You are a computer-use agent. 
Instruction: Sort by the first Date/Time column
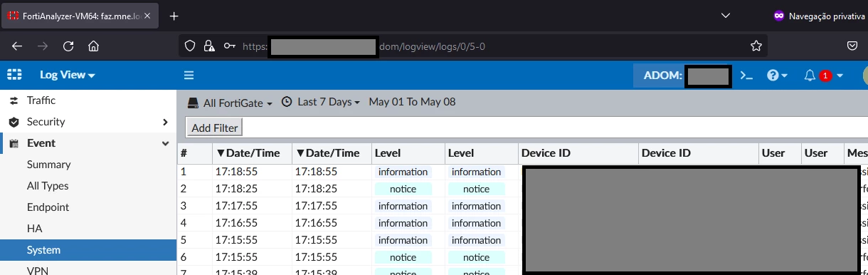coord(251,153)
